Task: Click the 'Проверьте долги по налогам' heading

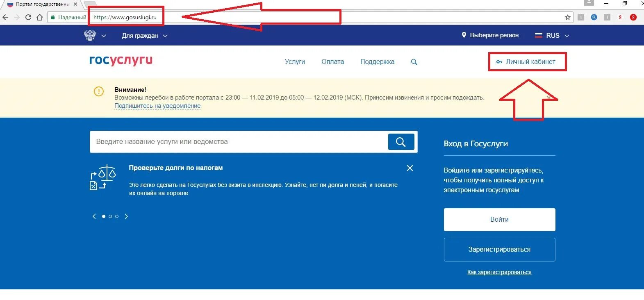Action: pos(176,168)
